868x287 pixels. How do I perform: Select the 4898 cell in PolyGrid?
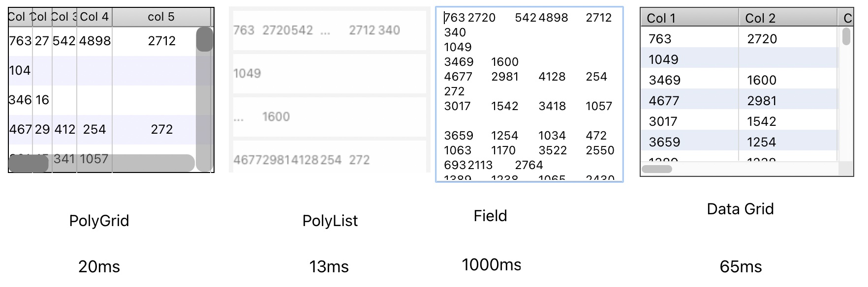94,41
